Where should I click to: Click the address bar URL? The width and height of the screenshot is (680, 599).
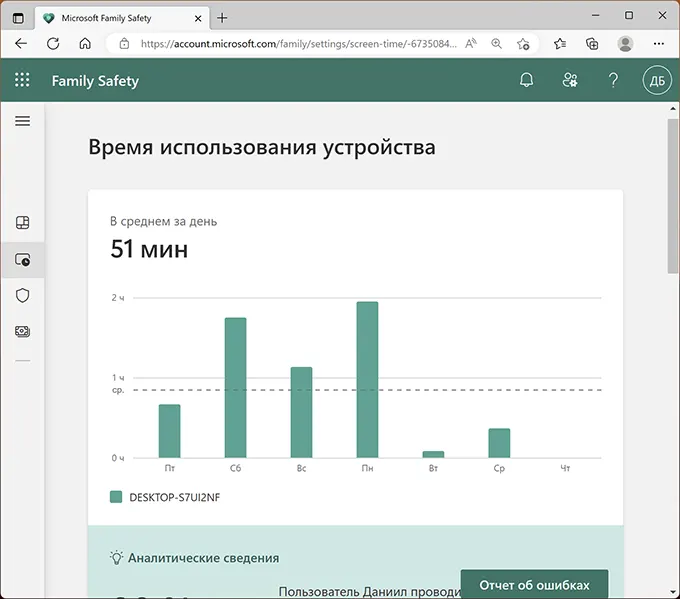(298, 43)
